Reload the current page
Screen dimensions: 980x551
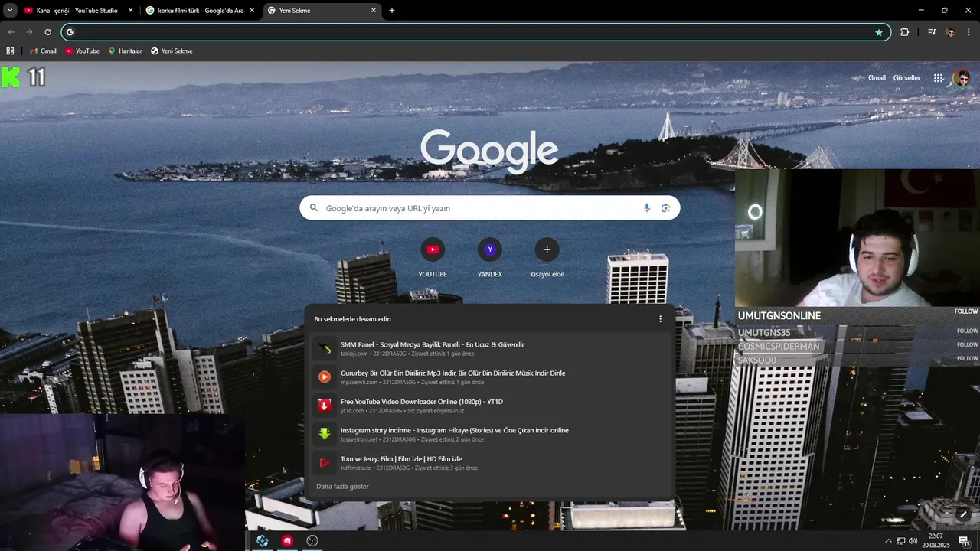[x=47, y=32]
